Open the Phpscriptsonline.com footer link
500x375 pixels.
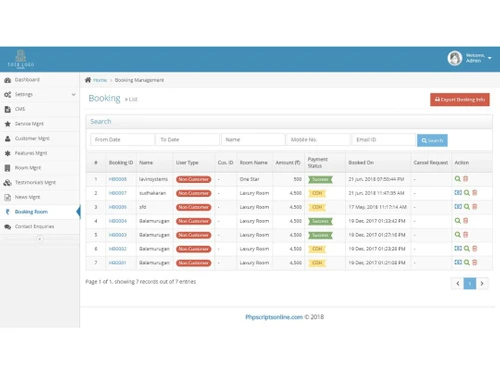[x=274, y=317]
